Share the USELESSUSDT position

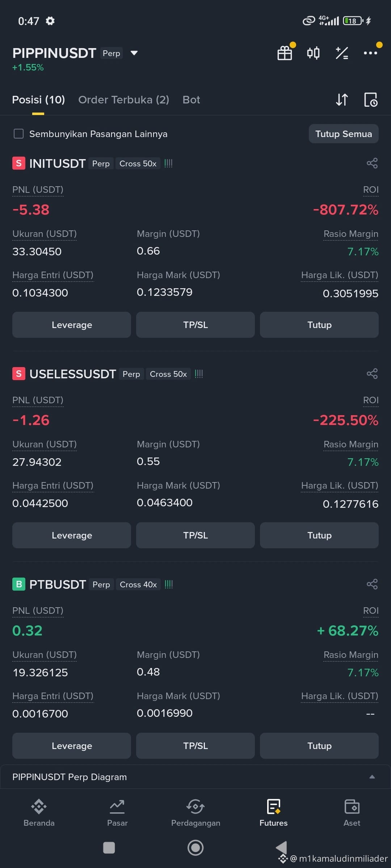[372, 374]
